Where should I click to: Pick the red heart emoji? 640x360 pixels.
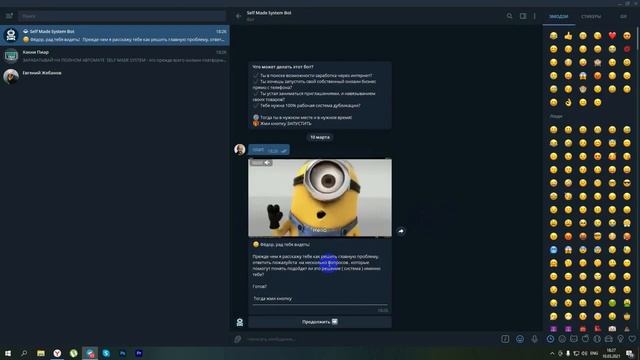[612, 36]
